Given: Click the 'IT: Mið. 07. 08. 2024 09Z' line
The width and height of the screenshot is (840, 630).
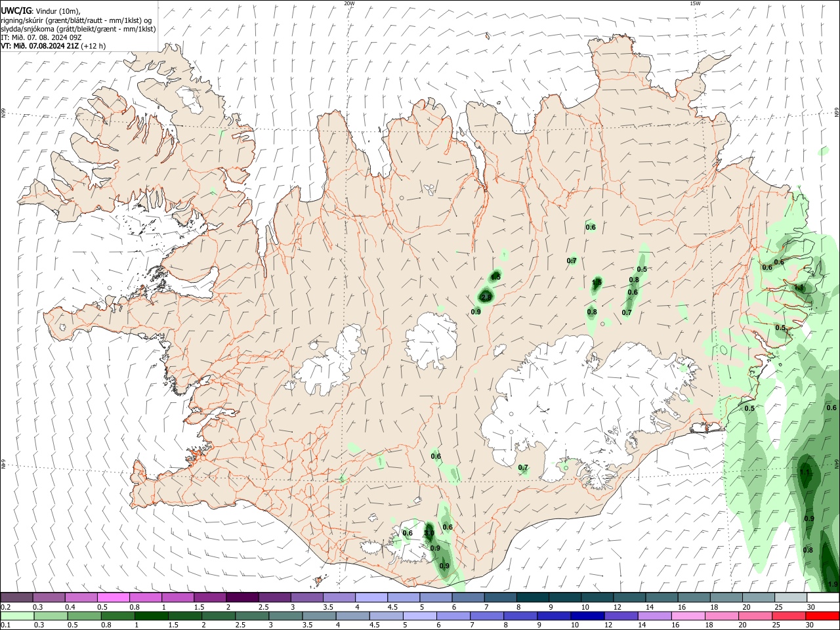Looking at the screenshot, I should point(41,37).
